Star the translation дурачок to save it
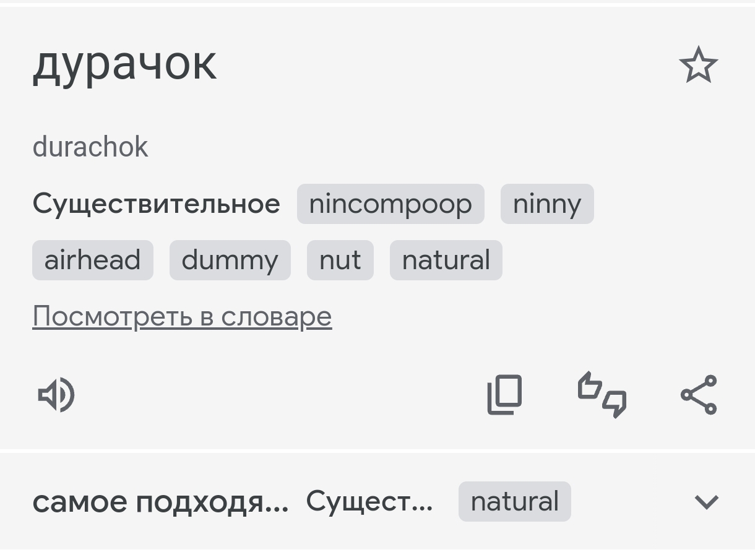755x560 pixels. click(699, 65)
